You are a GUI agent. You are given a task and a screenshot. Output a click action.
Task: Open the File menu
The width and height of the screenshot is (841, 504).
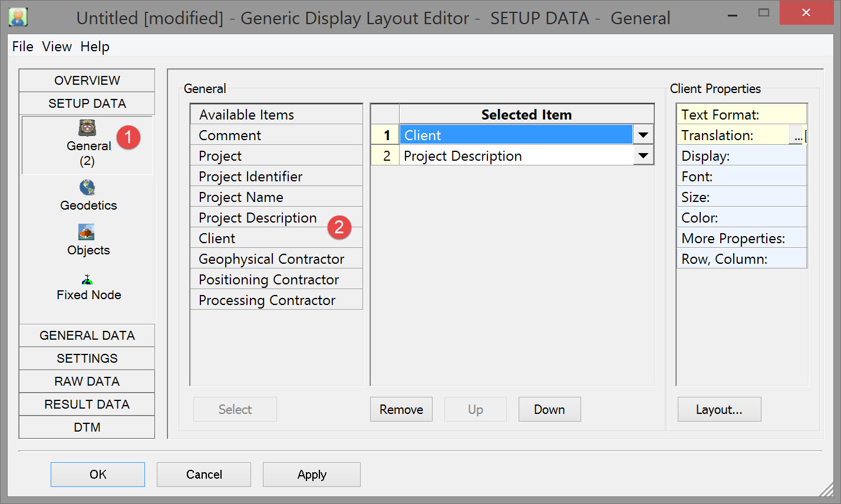tap(22, 47)
